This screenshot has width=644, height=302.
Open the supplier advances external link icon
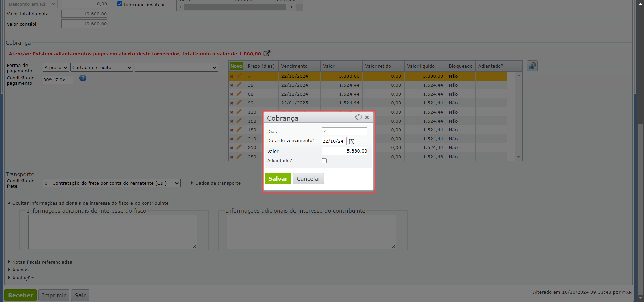(267, 53)
